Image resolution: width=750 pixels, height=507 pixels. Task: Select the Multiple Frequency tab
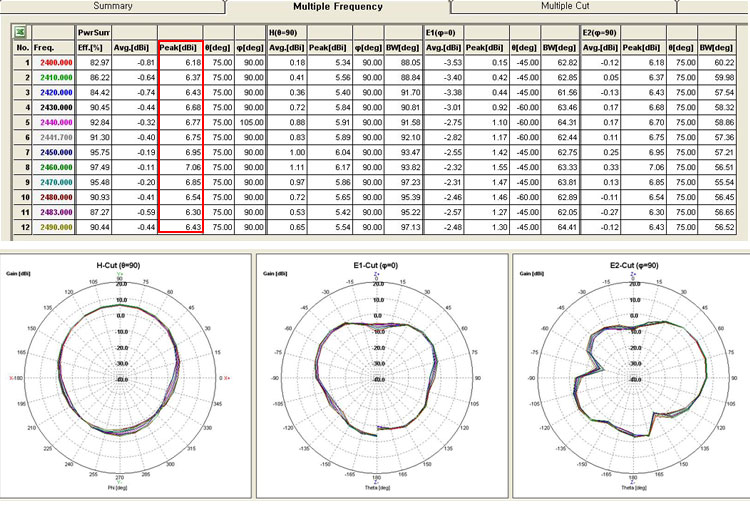(338, 7)
